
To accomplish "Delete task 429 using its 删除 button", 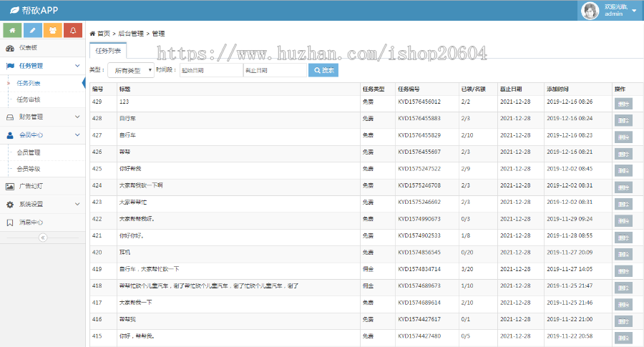I will coord(623,103).
